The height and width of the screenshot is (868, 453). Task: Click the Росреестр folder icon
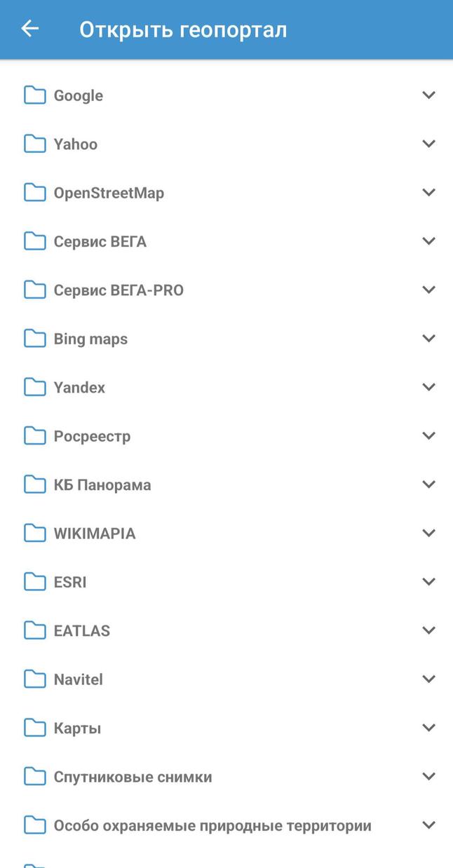point(34,435)
